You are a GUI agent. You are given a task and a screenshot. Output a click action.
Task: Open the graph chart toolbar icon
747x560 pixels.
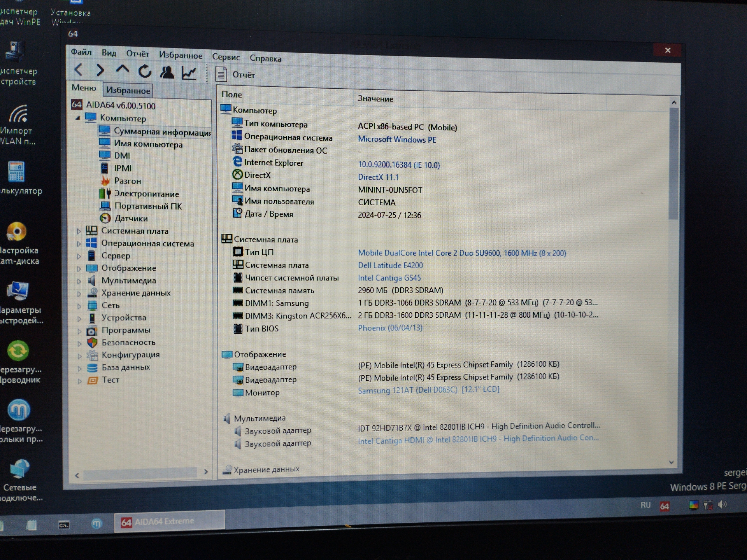189,73
